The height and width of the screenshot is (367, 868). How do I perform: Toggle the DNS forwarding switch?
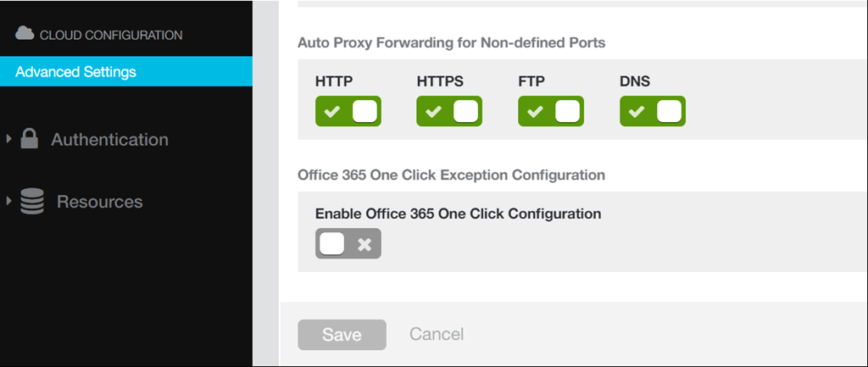point(653,111)
